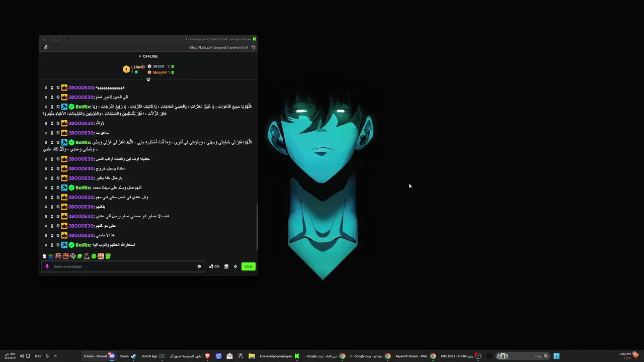Image resolution: width=644 pixels, height=362 pixels.
Task: Open BotRix username on last chat message
Action: [83, 245]
